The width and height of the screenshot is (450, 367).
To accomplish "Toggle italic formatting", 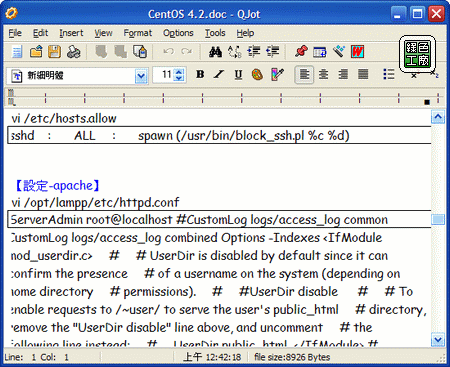I will pos(219,74).
